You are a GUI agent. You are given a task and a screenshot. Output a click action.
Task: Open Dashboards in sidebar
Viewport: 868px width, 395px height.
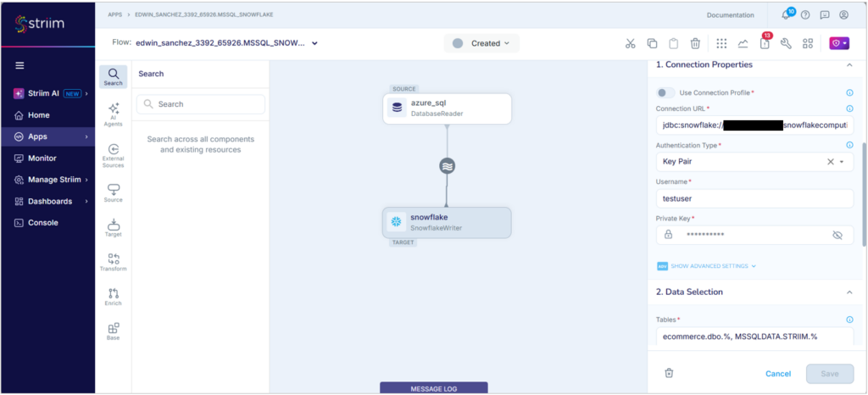[x=47, y=202]
